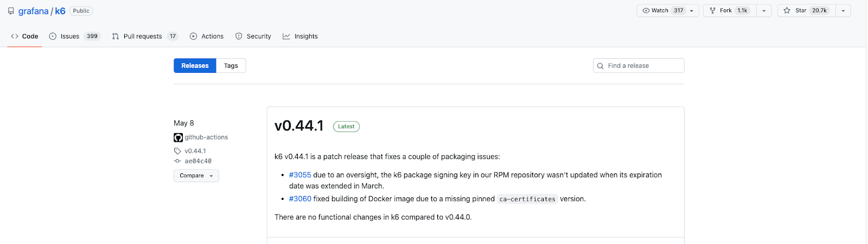Open the Issues tab
Viewport: 868px width, 244px height.
coord(75,36)
